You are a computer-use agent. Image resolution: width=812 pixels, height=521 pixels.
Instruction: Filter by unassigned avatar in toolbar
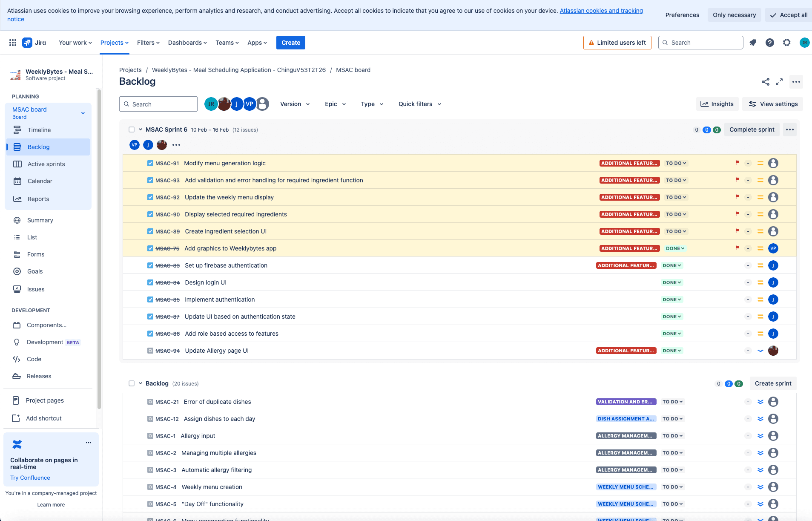pyautogui.click(x=263, y=104)
